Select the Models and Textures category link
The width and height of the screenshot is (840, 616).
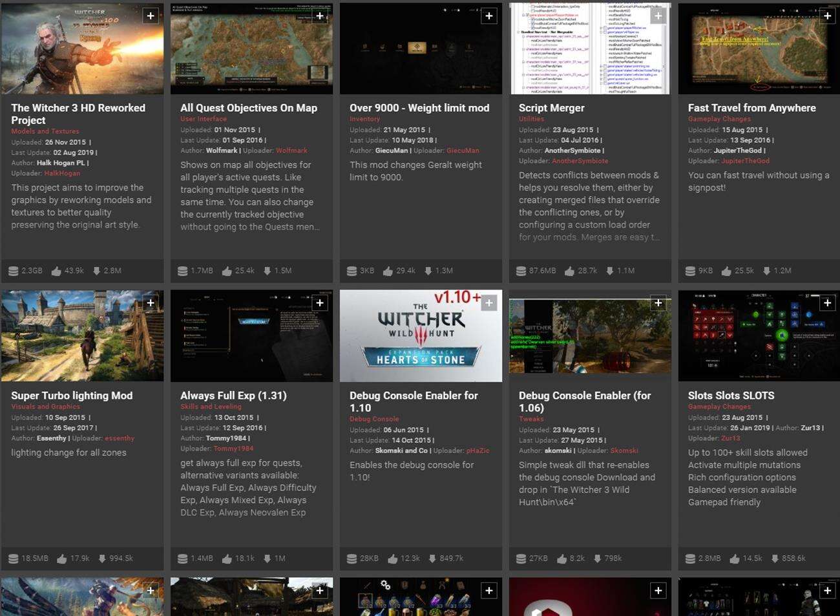point(45,131)
